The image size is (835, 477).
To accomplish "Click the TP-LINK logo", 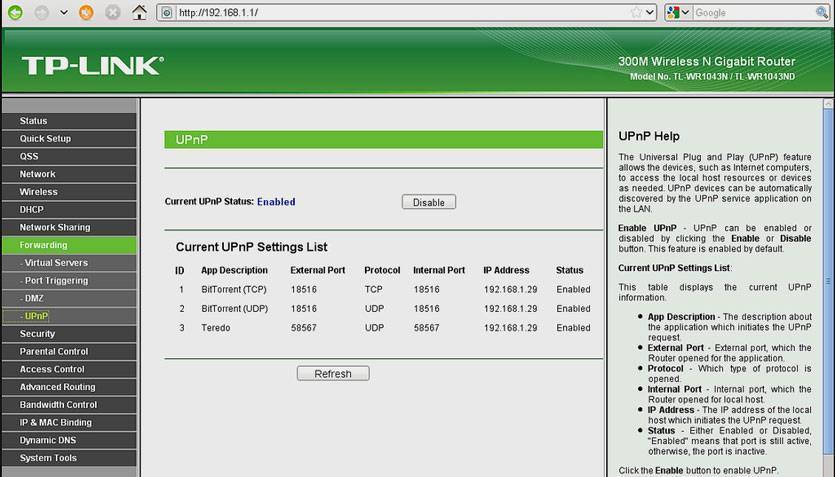I will tap(92, 66).
